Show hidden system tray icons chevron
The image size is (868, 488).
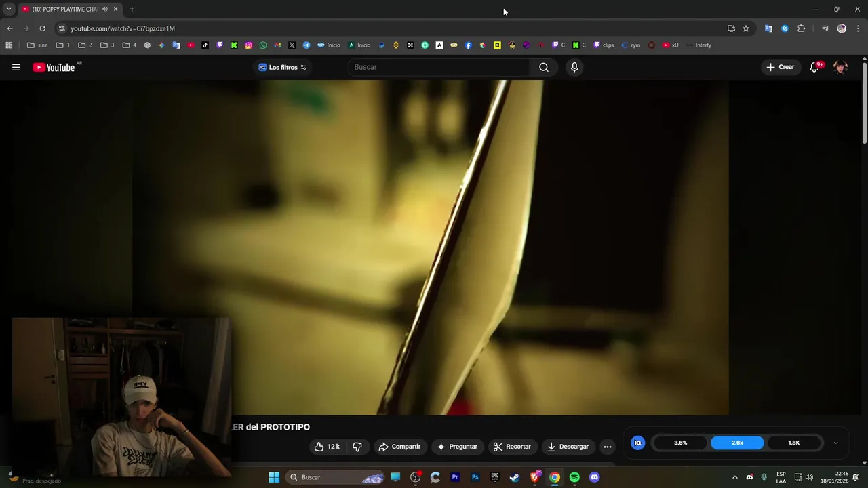point(734,477)
